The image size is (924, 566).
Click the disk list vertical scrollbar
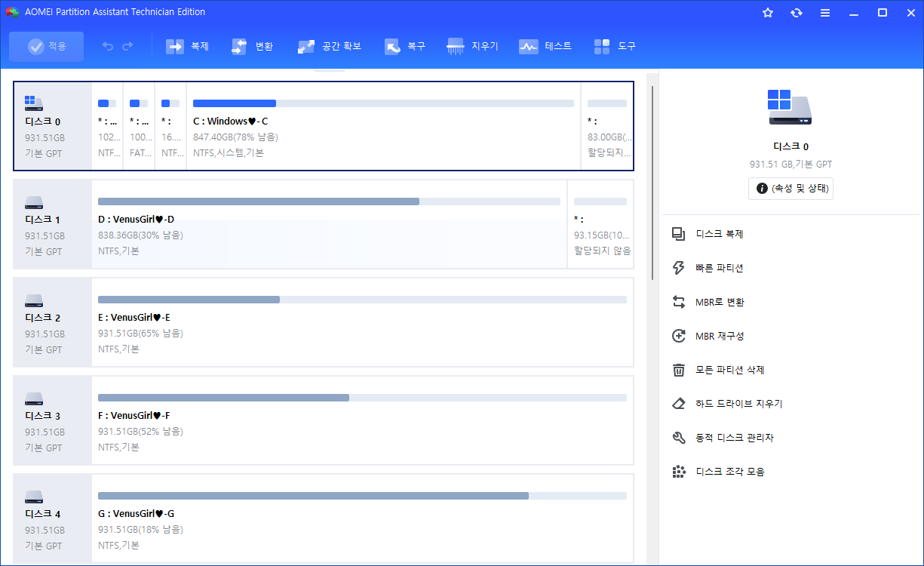point(651,183)
